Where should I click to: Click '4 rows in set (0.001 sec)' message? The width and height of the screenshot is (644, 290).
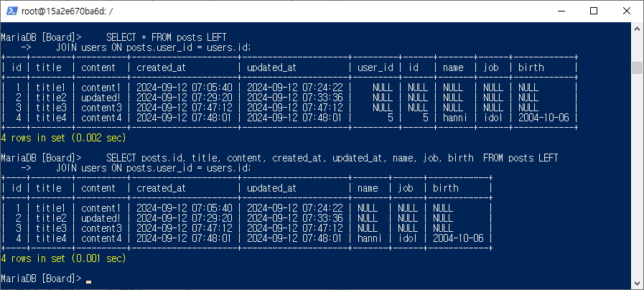point(63,258)
